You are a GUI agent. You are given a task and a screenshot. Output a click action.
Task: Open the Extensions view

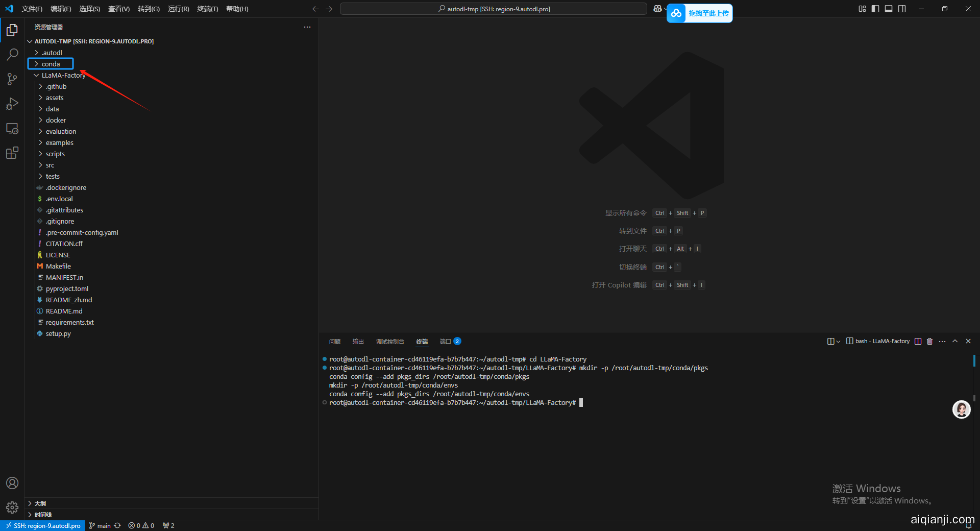[12, 153]
